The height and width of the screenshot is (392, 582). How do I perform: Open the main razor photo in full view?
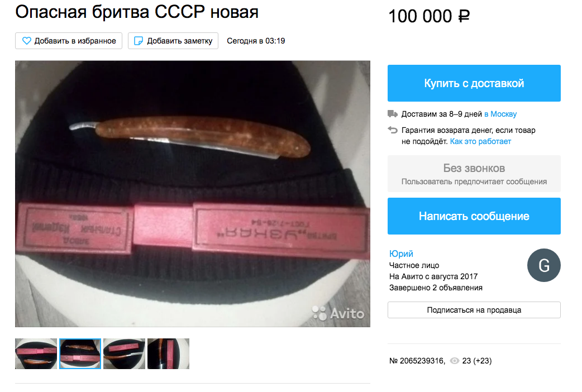click(193, 194)
